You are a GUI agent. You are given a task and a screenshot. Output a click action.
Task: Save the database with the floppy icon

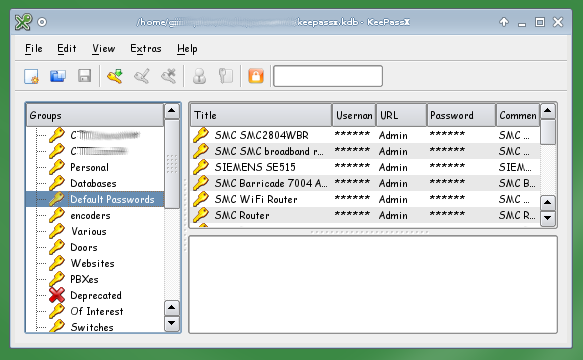tap(84, 76)
